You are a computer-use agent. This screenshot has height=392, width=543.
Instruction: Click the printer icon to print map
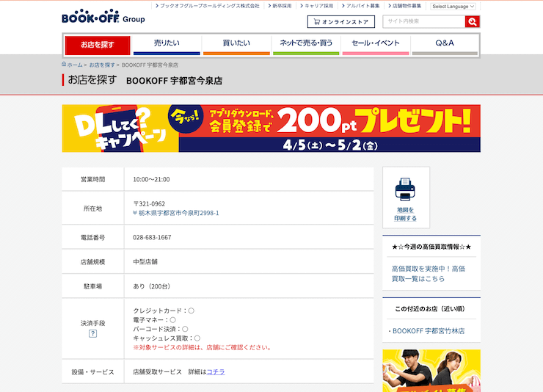point(405,189)
